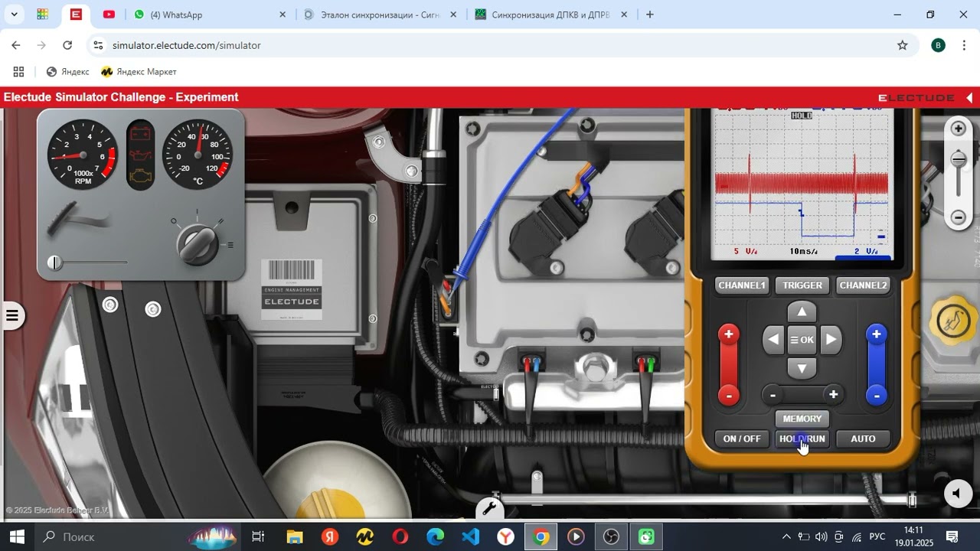The height and width of the screenshot is (551, 980).
Task: Open the Windows Start menu
Action: click(x=17, y=536)
